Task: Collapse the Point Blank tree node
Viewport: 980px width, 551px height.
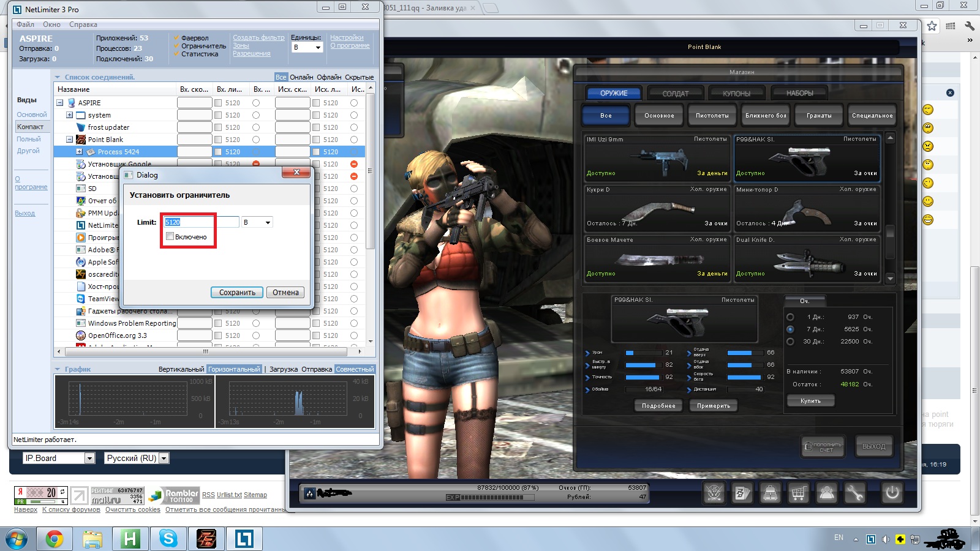Action: pyautogui.click(x=70, y=140)
